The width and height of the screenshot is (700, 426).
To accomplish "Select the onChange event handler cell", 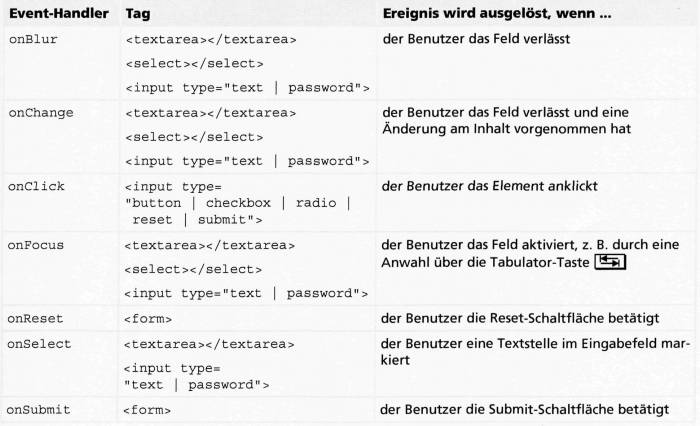I will point(39,113).
